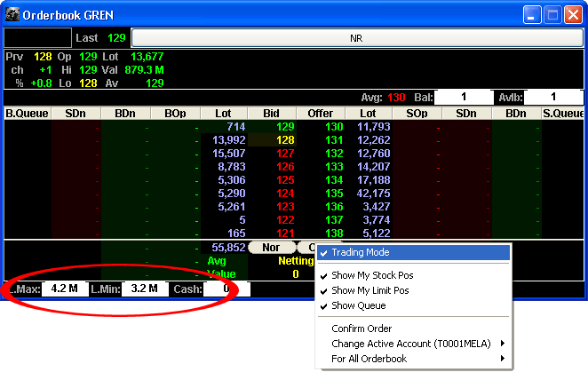Select offer price 132
This screenshot has width=588, height=372.
pyautogui.click(x=334, y=154)
